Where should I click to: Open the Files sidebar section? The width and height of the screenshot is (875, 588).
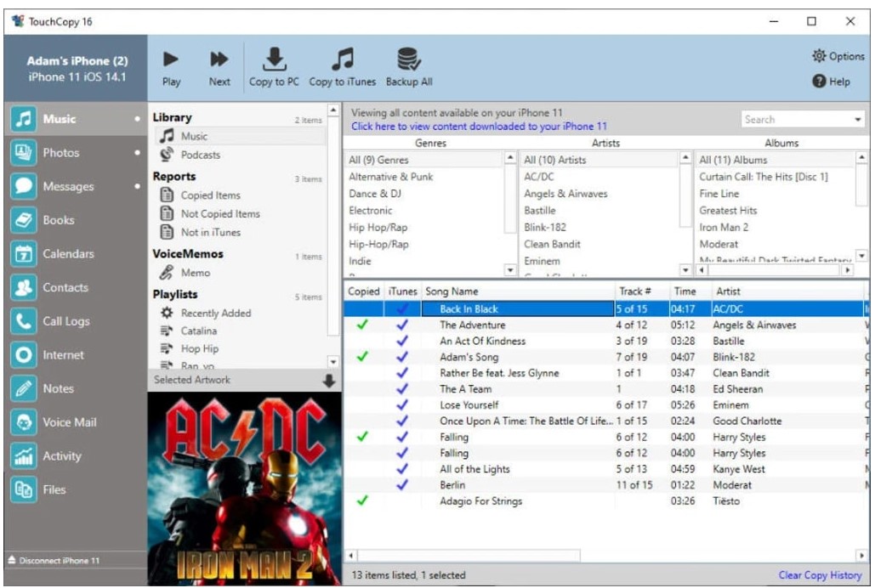click(x=76, y=489)
